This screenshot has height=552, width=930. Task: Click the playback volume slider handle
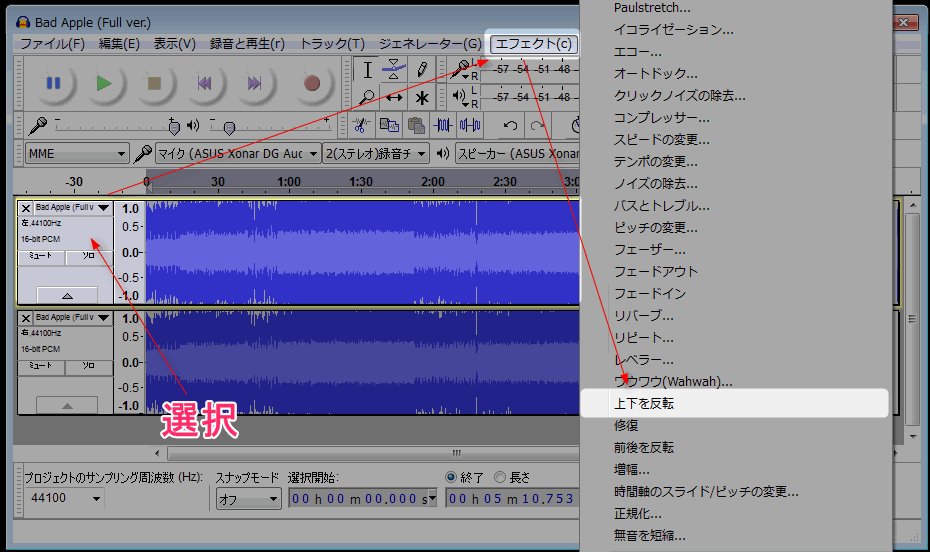[230, 127]
